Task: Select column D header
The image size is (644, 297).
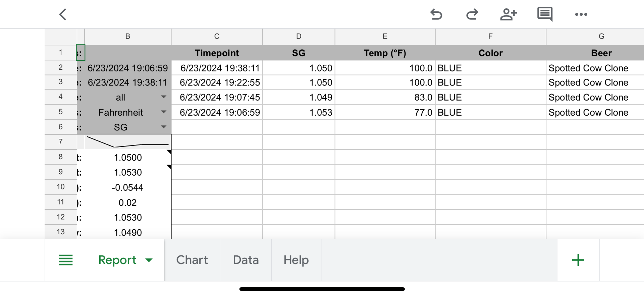Action: (x=299, y=37)
